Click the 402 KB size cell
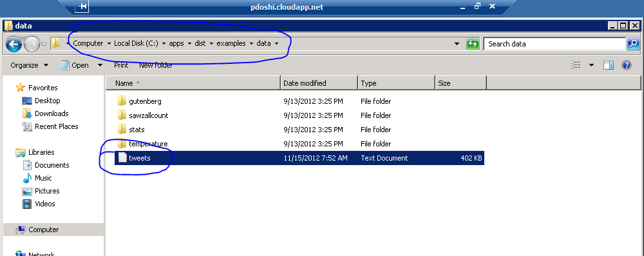This screenshot has width=644, height=256. [471, 158]
